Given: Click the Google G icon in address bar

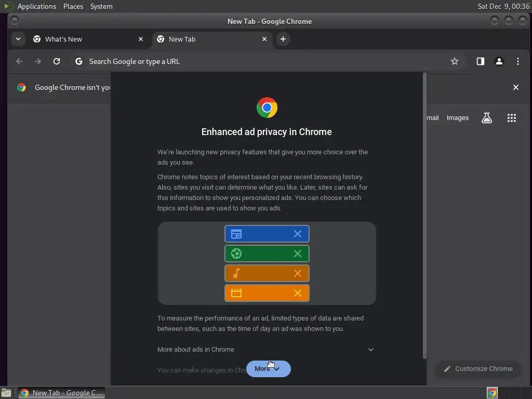Looking at the screenshot, I should point(79,61).
